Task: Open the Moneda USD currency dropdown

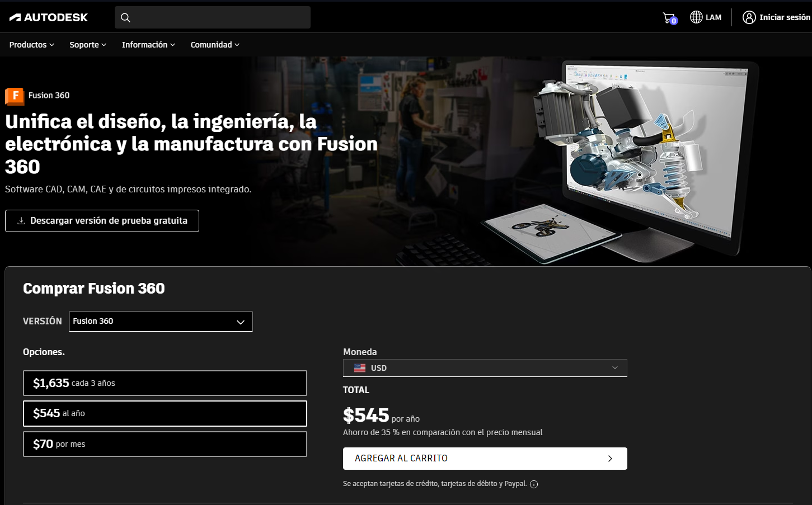Action: [x=485, y=368]
